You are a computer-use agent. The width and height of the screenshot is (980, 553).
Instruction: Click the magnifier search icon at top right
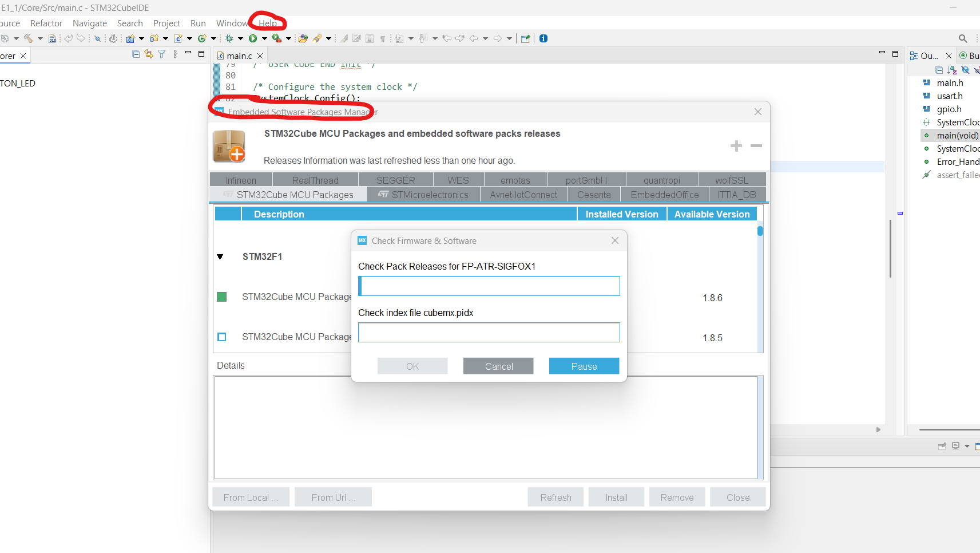pyautogui.click(x=963, y=38)
